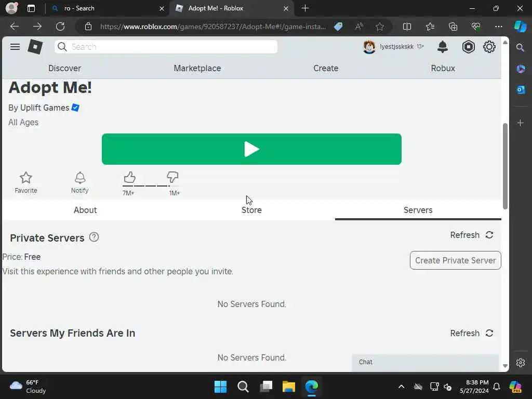Click the page vertical scrollbar thumb
The height and width of the screenshot is (399, 532).
(505, 166)
